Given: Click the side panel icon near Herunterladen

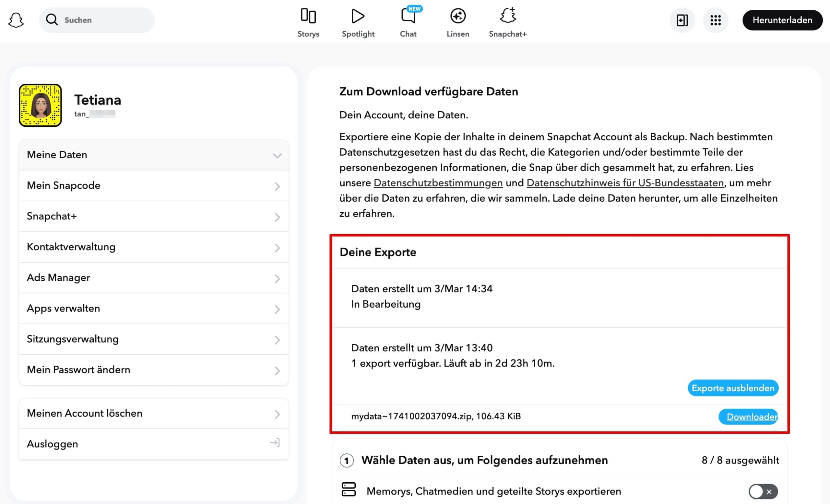Looking at the screenshot, I should click(682, 20).
